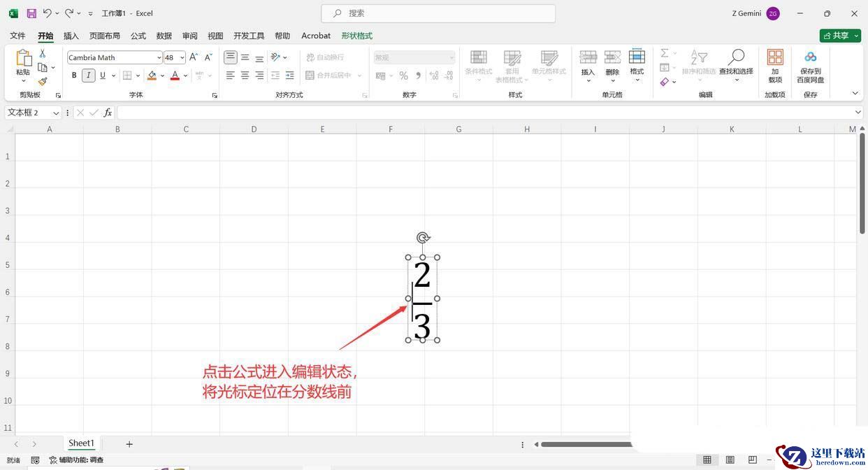Click the Clear eraser icon
Image resolution: width=868 pixels, height=470 pixels.
665,82
